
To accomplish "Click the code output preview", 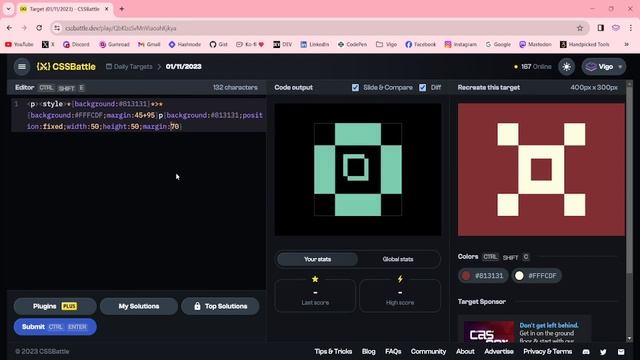I will [x=358, y=169].
